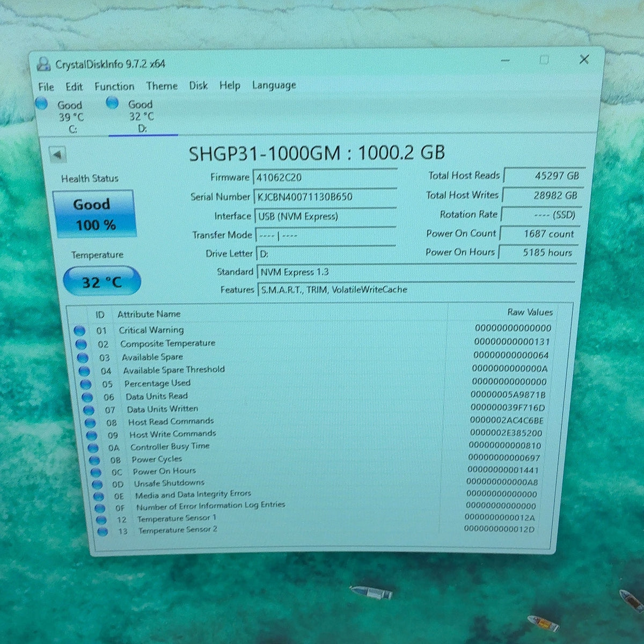Maximize the CrystalDiskInfo window

click(544, 60)
